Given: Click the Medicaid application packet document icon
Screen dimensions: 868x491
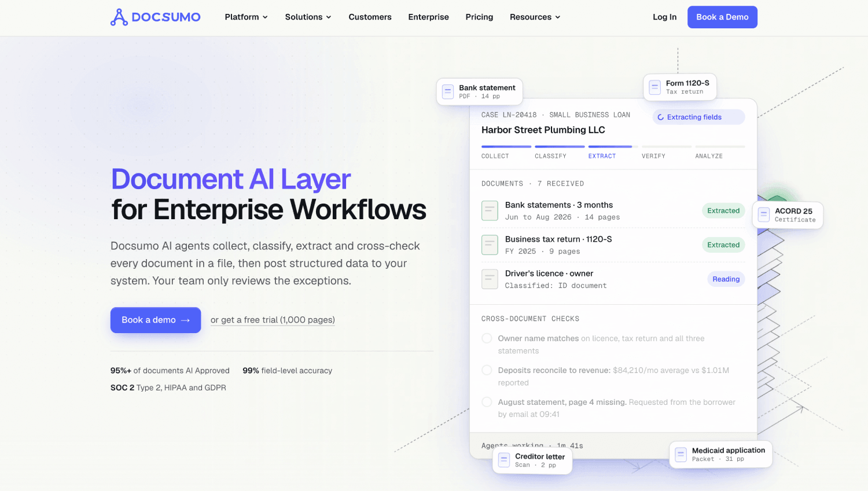Looking at the screenshot, I should [681, 454].
